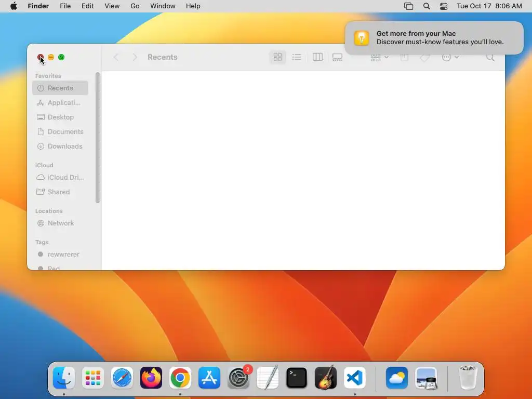Click the sidebar vertical scrollbar
Screen dimensions: 532x399
(98, 137)
